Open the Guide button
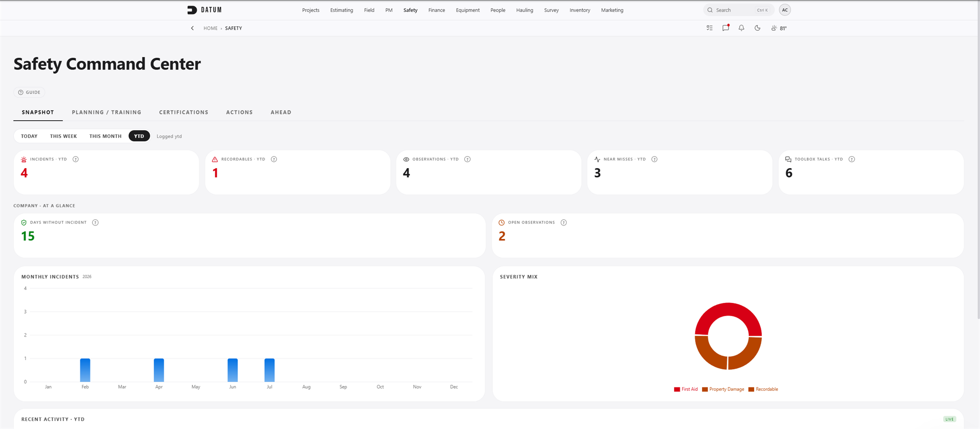This screenshot has height=429, width=980. click(29, 92)
